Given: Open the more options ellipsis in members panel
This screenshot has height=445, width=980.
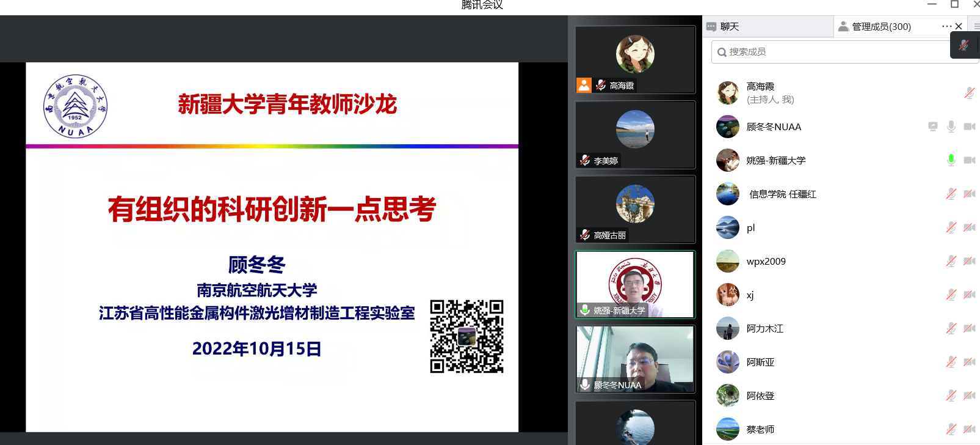Looking at the screenshot, I should tap(946, 26).
